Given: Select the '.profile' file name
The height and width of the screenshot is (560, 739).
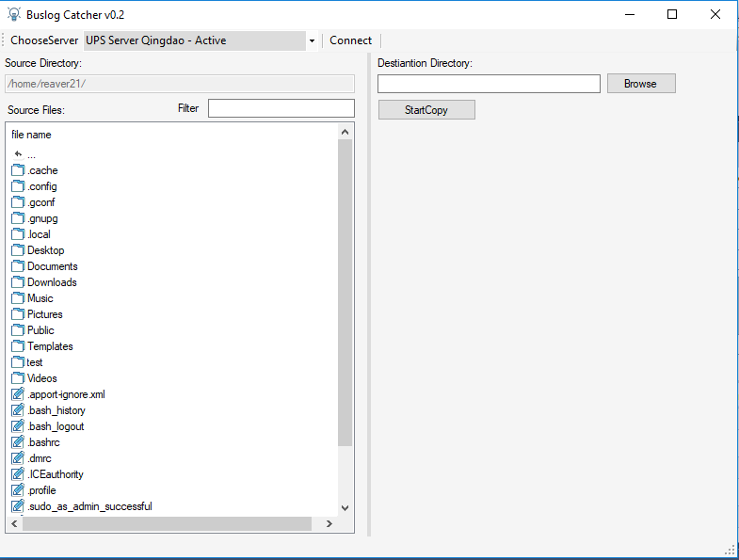Looking at the screenshot, I should tap(42, 490).
